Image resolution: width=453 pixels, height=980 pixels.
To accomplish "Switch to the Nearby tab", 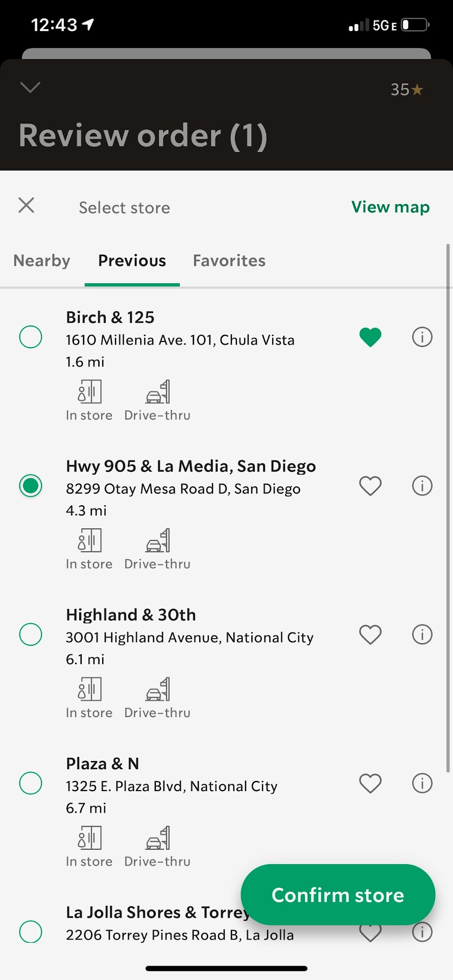I will pyautogui.click(x=42, y=261).
